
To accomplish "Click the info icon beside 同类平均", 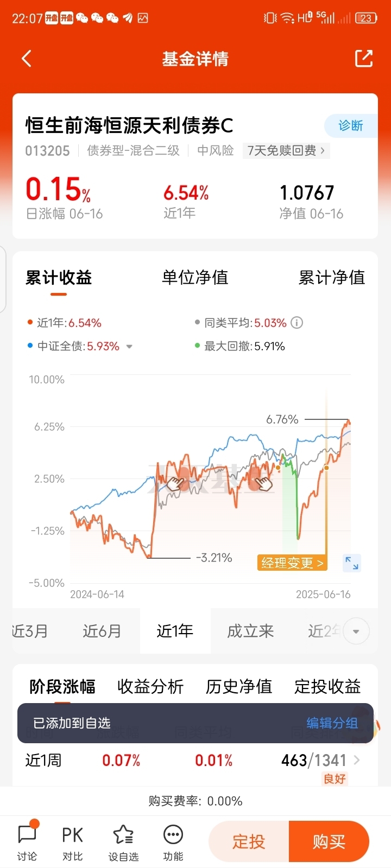I will click(297, 323).
